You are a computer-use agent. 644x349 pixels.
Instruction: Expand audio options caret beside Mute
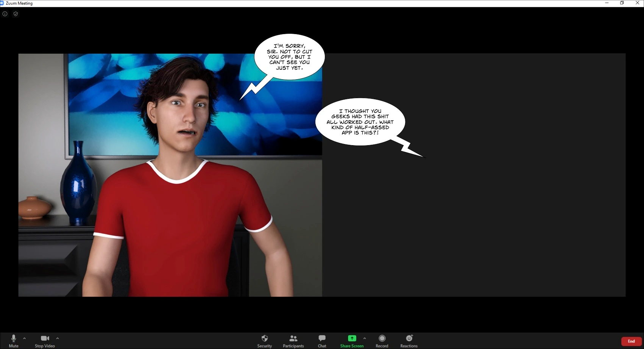pos(25,338)
